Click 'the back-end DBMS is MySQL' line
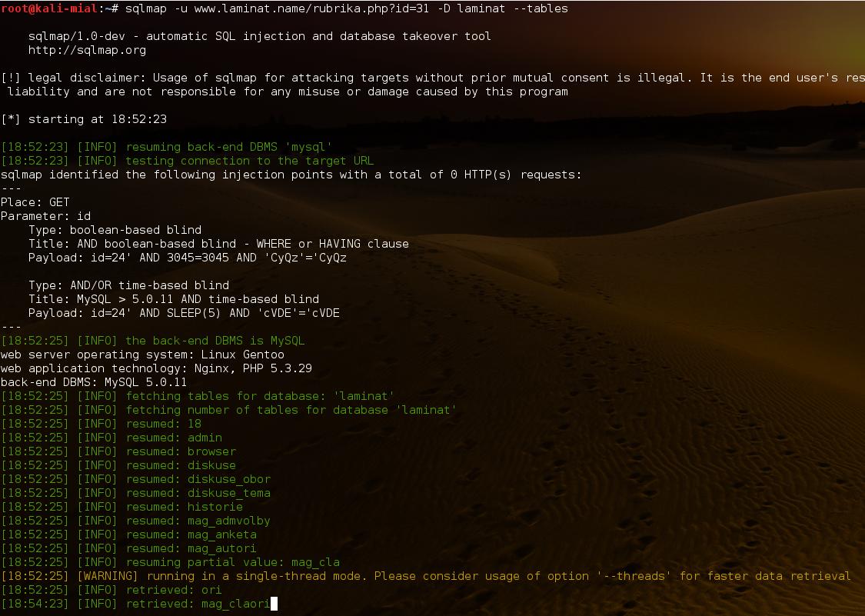The width and height of the screenshot is (865, 616). (153, 341)
